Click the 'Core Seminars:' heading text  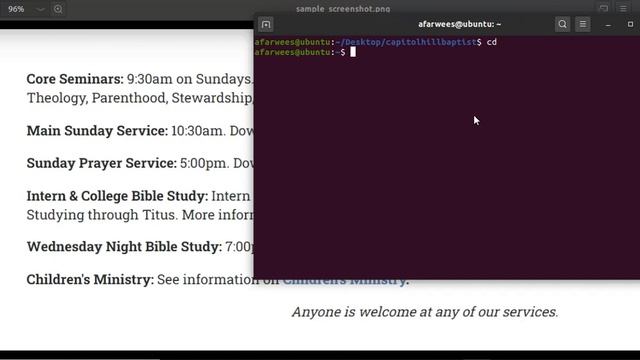tap(75, 79)
